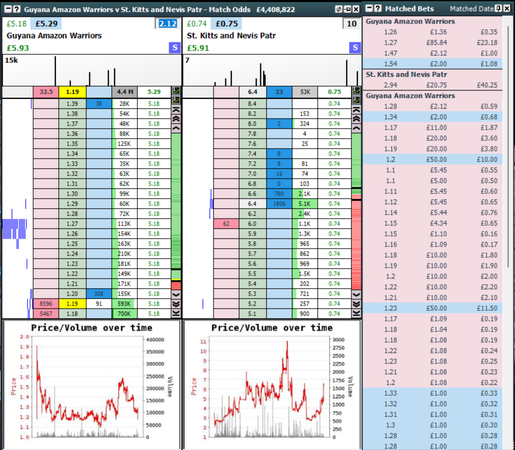Page down the St. Kitts ladder
Screen dimensions: 515x450
(x=356, y=304)
